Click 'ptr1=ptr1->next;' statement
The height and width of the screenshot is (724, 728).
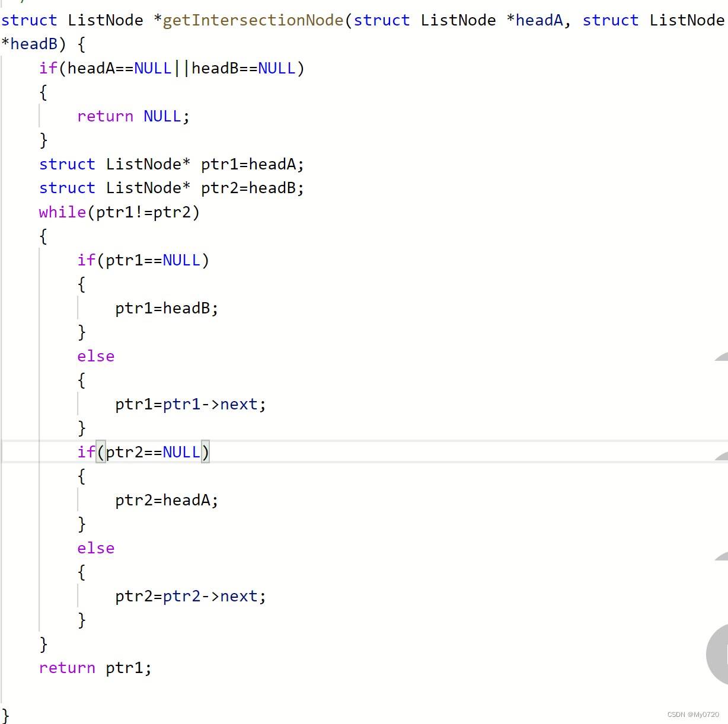coord(190,404)
